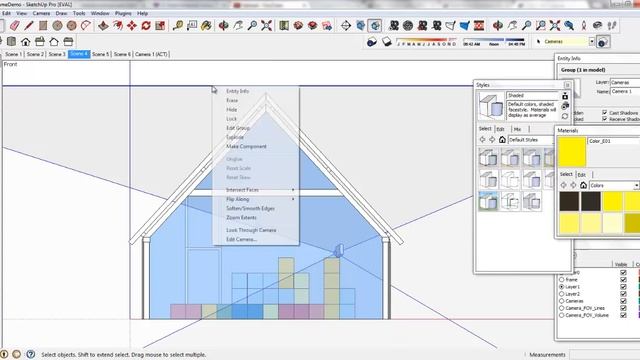The width and height of the screenshot is (640, 360).
Task: Toggle visibility of the Layer1 layer
Action: (623, 287)
